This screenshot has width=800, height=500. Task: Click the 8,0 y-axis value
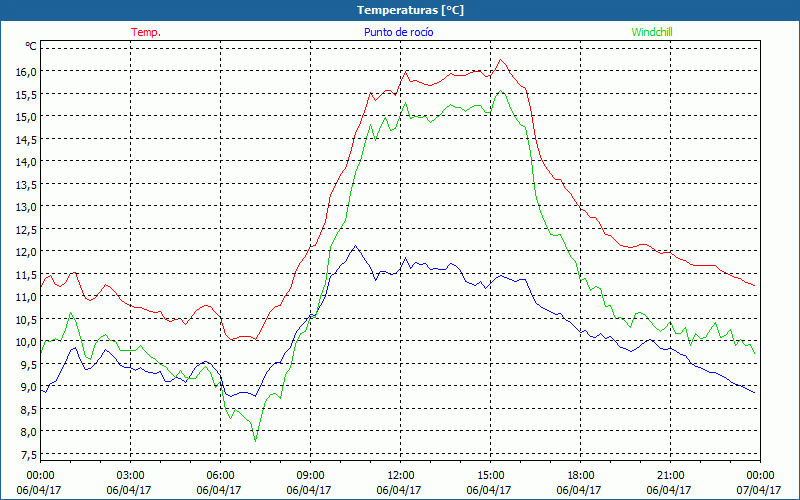click(x=29, y=432)
